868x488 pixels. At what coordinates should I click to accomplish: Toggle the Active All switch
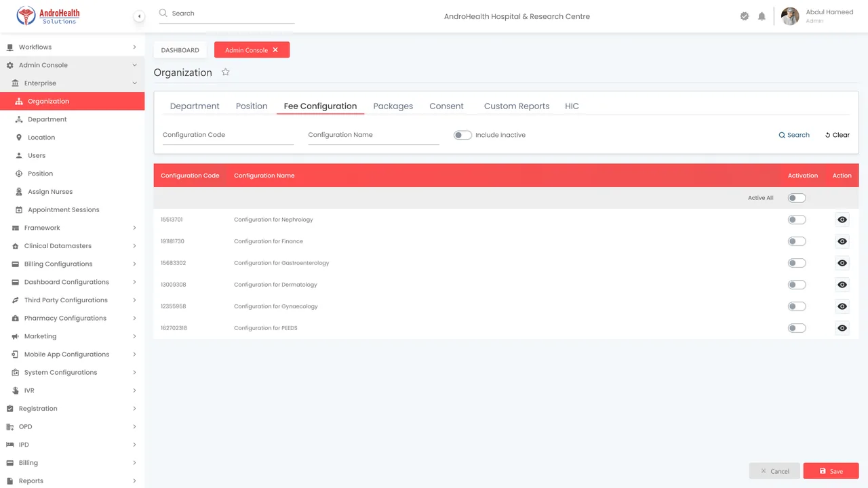point(797,198)
